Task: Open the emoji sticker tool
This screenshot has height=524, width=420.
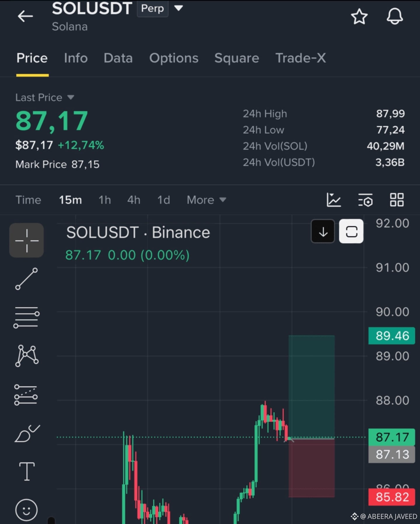Action: click(x=26, y=510)
